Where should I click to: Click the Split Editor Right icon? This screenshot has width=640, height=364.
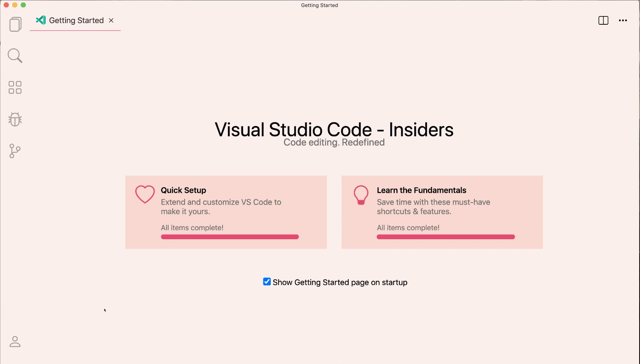click(x=603, y=21)
